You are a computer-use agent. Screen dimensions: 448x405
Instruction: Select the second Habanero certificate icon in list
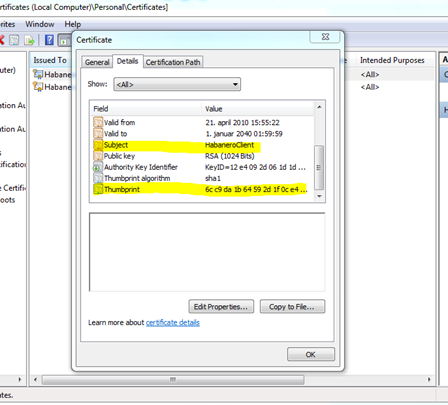(x=38, y=87)
